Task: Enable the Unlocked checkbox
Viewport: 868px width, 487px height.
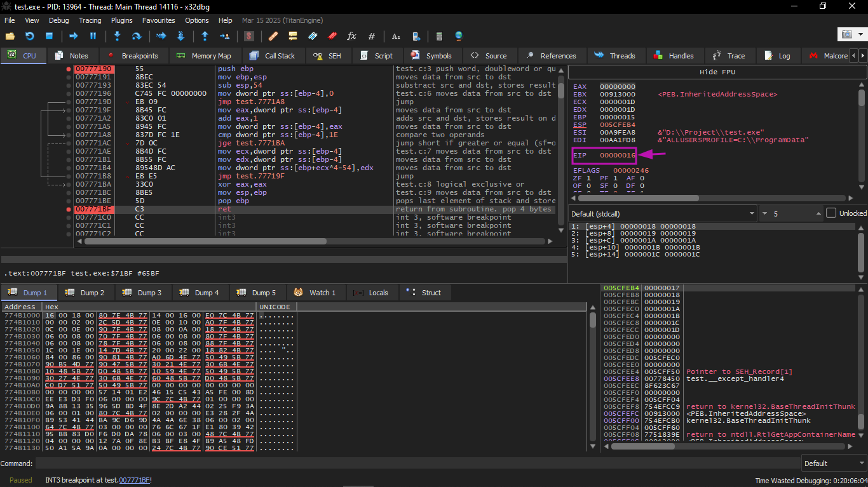Action: 831,213
